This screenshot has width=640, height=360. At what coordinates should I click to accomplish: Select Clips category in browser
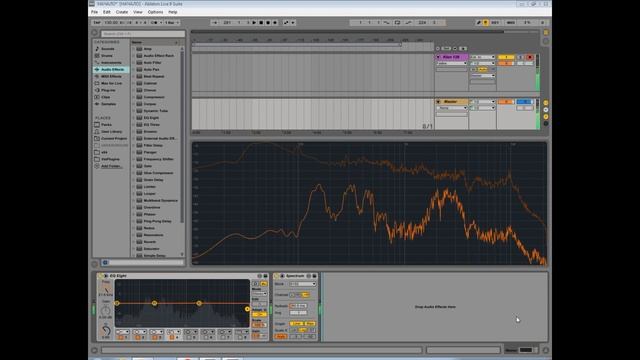(105, 97)
